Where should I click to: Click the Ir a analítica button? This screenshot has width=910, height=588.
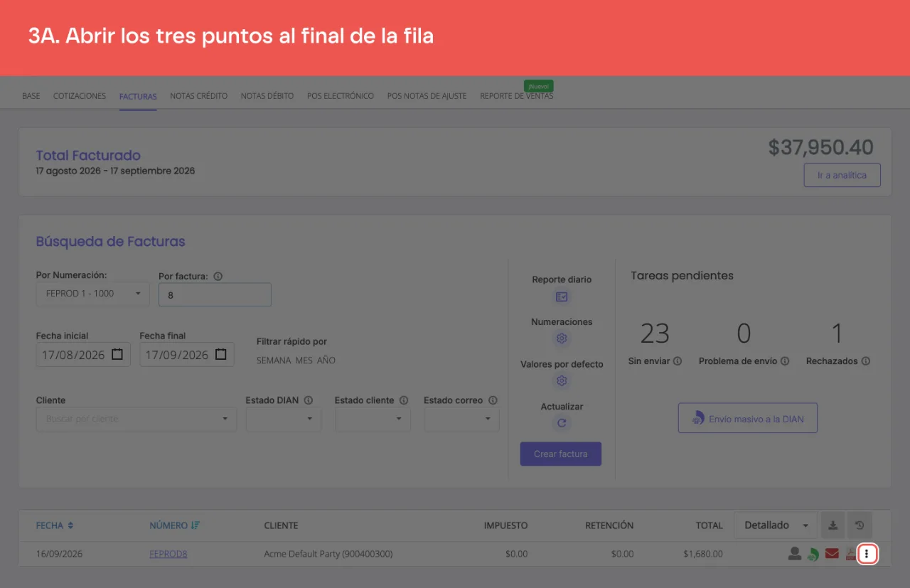click(842, 175)
